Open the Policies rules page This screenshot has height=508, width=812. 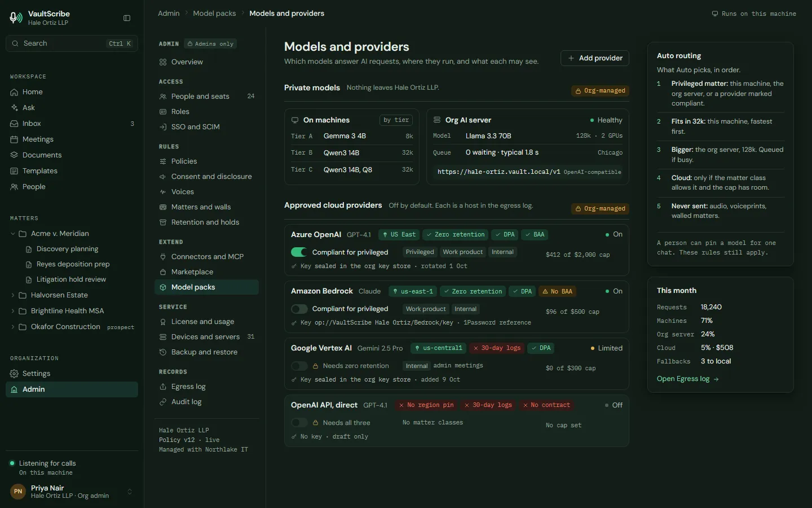coord(206,161)
